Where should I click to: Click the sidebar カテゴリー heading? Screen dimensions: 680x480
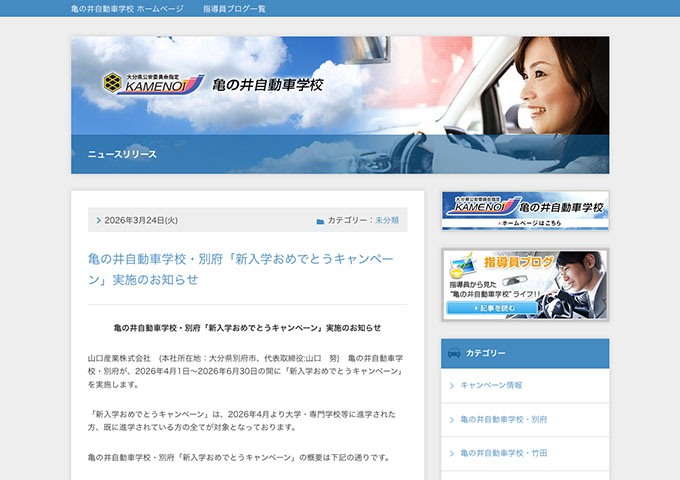coord(486,353)
